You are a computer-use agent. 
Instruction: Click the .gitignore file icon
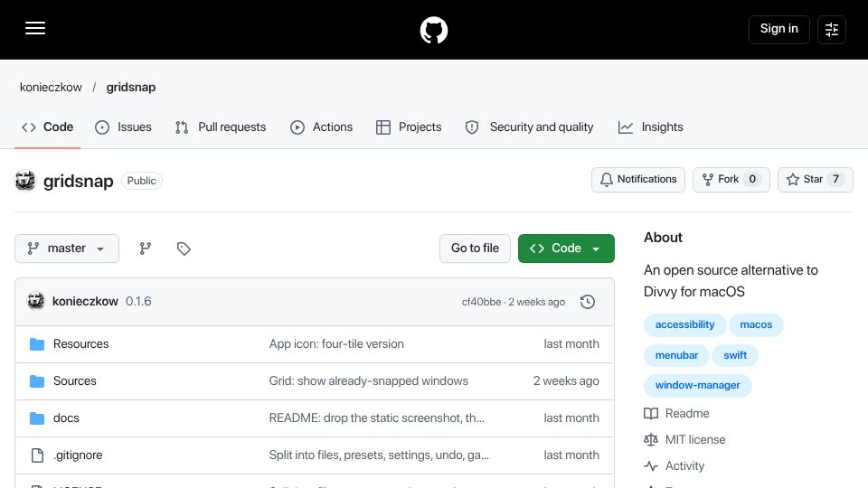tap(37, 455)
